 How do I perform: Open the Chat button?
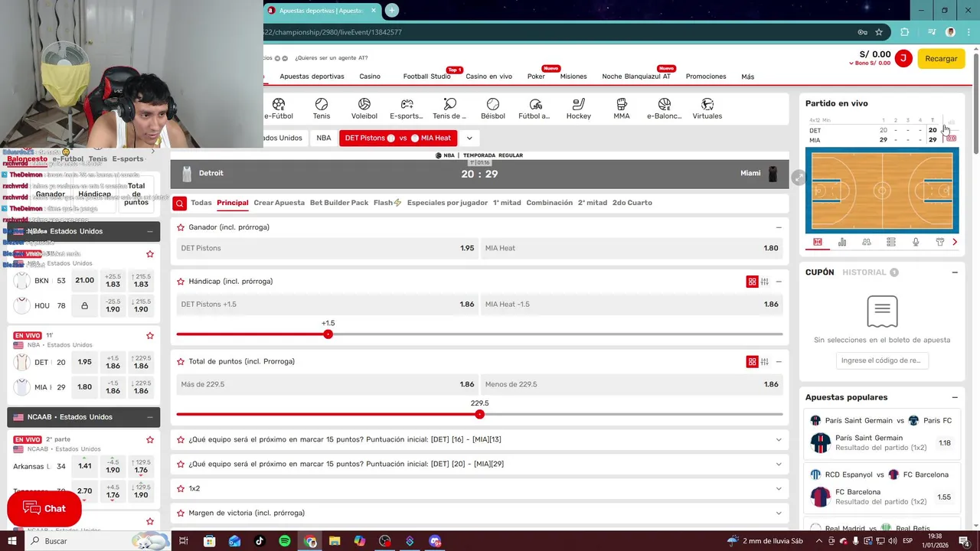pyautogui.click(x=44, y=509)
